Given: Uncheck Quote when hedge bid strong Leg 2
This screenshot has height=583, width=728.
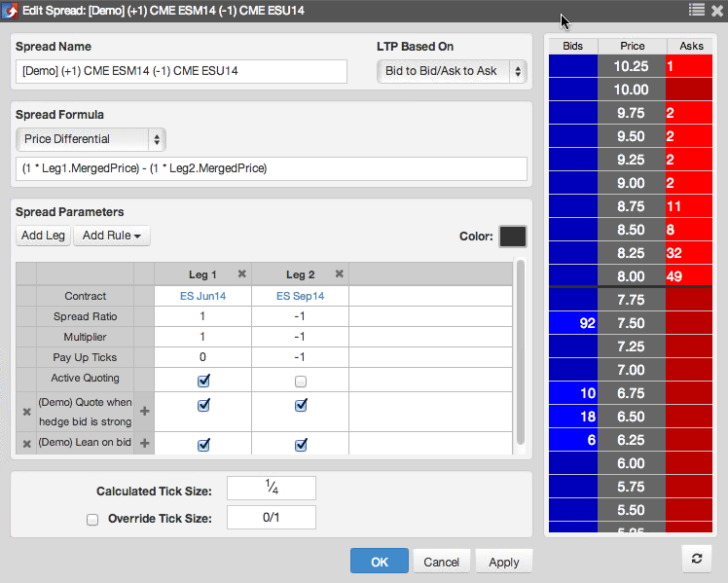Looking at the screenshot, I should coord(301,405).
